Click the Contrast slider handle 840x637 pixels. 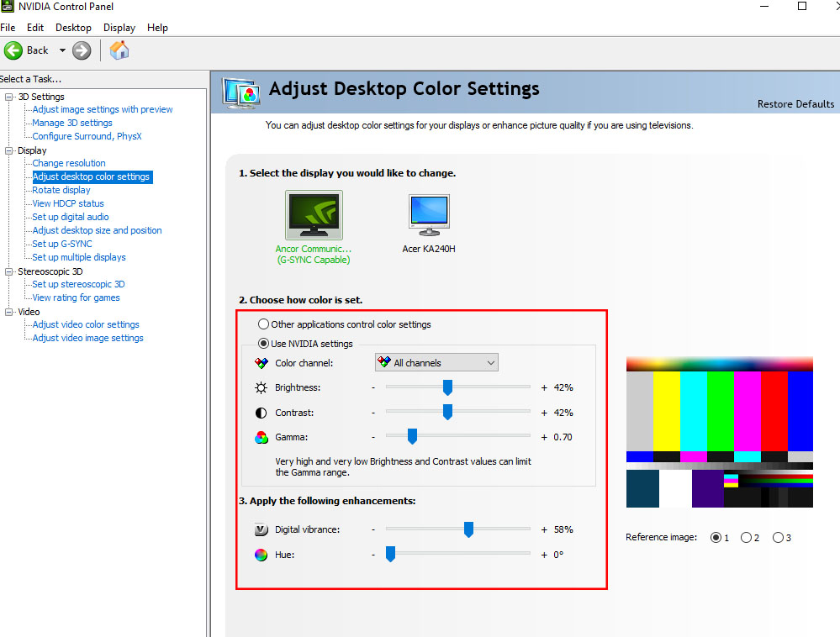[x=448, y=412]
